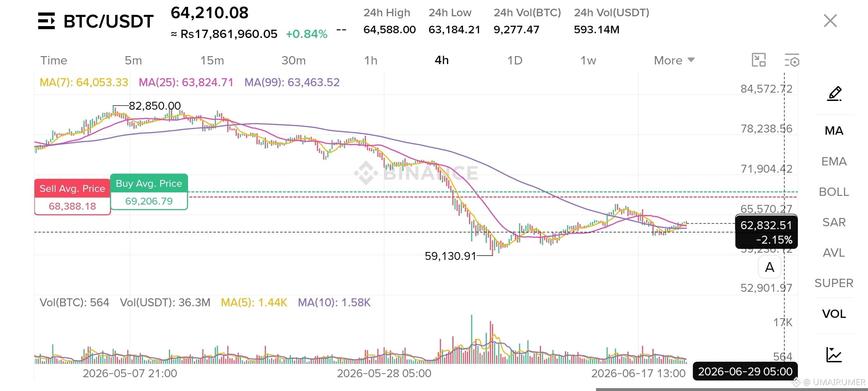Viewport: 868px width, 391px height.
Task: Click the MA(99) legend value
Action: [292, 82]
